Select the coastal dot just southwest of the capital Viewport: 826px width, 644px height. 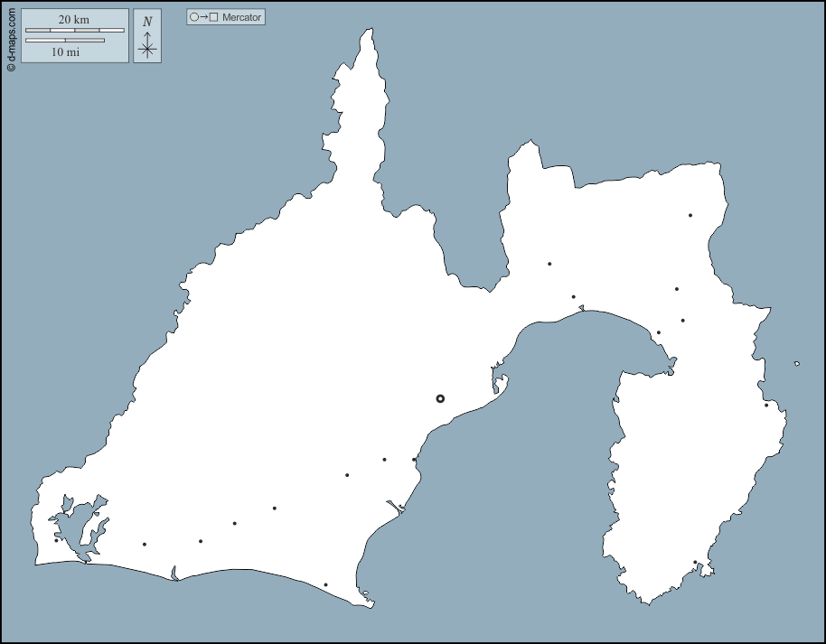pos(414,460)
